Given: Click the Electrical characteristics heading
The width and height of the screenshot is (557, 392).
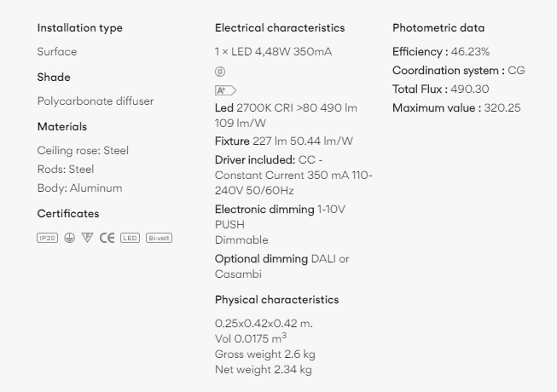Looking at the screenshot, I should [x=280, y=28].
